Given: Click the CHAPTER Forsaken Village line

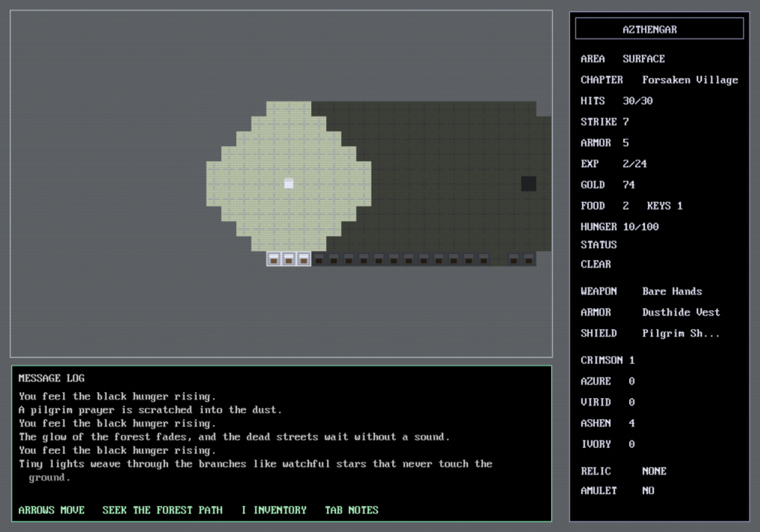Looking at the screenshot, I should [x=659, y=80].
